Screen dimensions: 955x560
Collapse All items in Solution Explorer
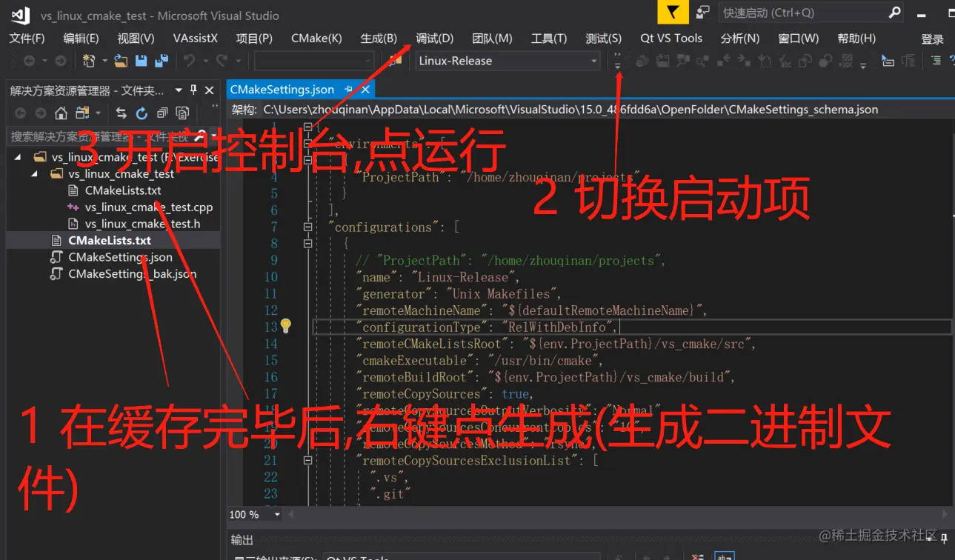click(x=162, y=113)
